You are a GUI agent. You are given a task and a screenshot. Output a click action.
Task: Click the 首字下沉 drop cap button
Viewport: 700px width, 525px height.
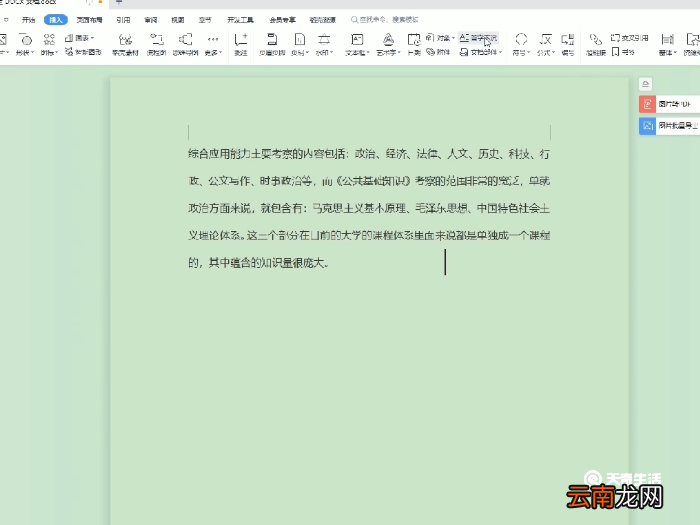[x=478, y=38]
